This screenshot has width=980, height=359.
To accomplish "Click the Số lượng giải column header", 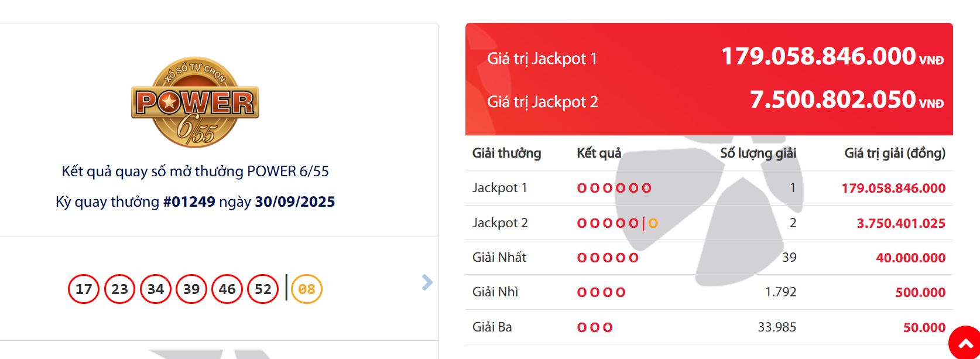I will pos(758,153).
